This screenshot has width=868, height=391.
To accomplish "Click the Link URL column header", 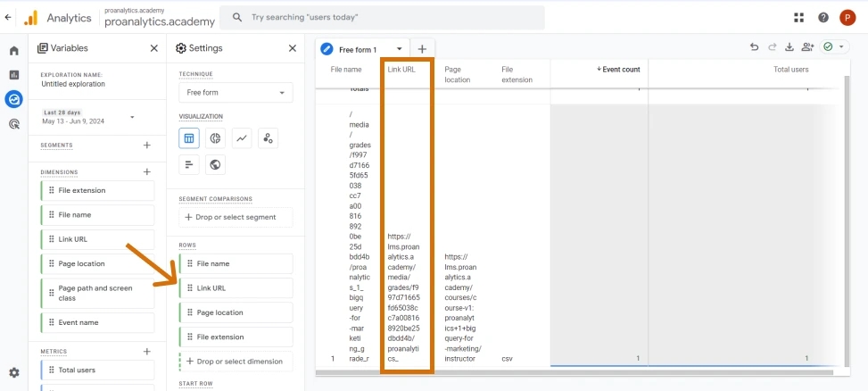I will (401, 70).
